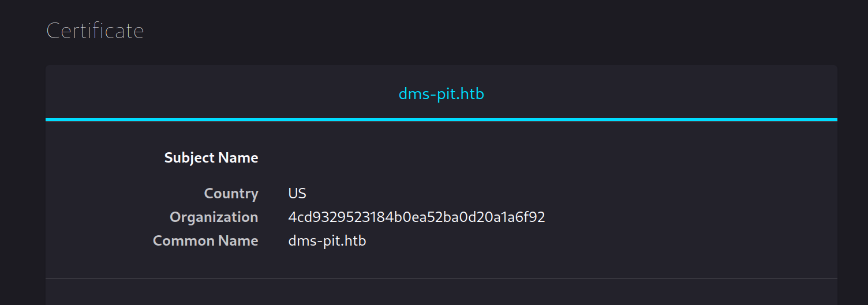
Task: Select the dms-pit.htb certificate tab
Action: (441, 94)
